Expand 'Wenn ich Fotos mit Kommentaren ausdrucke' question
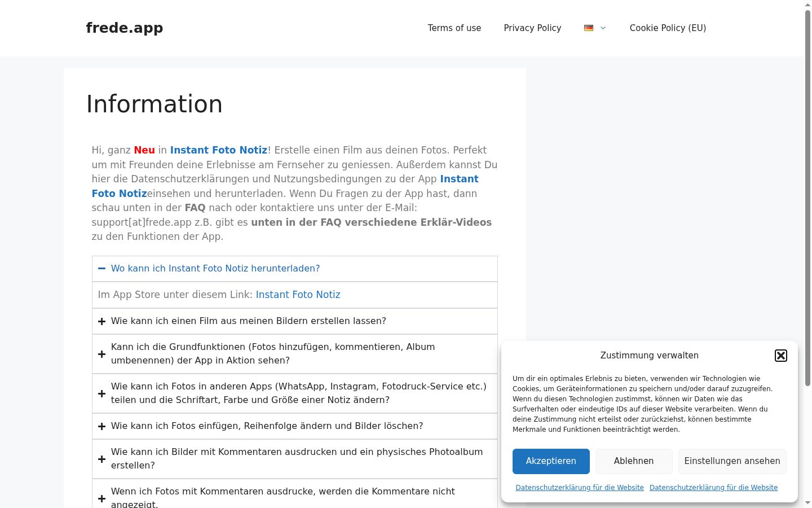This screenshot has height=508, width=812. (x=295, y=494)
